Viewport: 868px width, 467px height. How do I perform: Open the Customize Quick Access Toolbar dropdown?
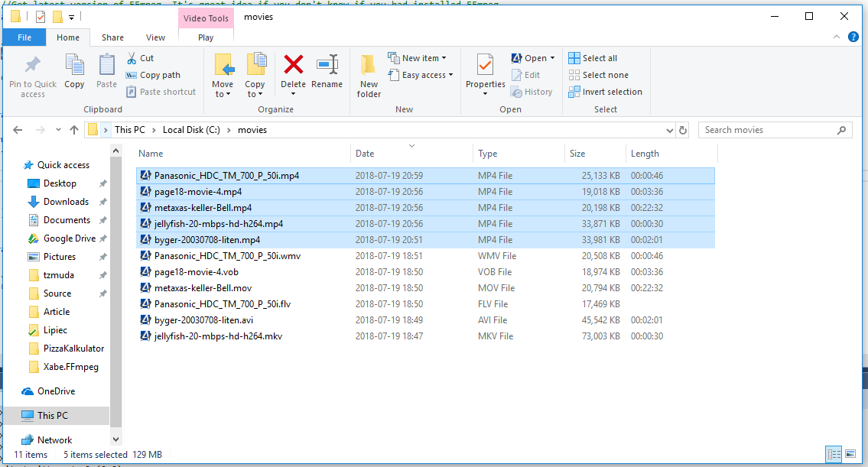(x=71, y=18)
